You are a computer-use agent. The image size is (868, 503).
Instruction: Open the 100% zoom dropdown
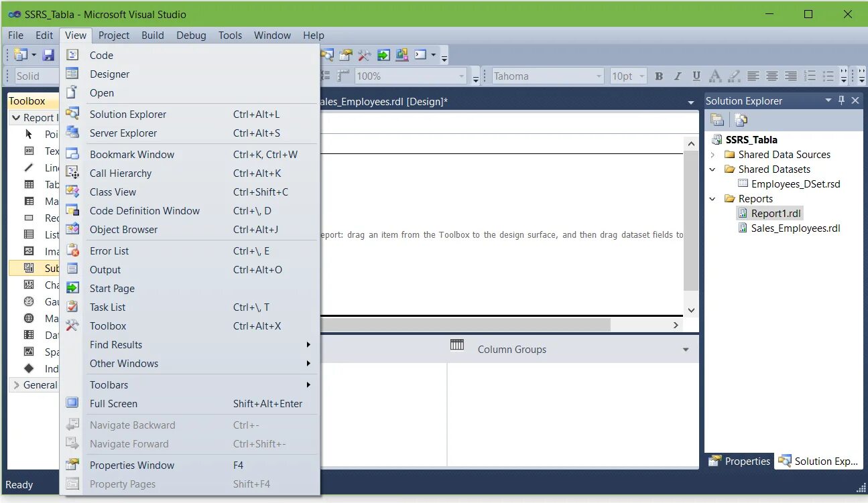coord(462,76)
